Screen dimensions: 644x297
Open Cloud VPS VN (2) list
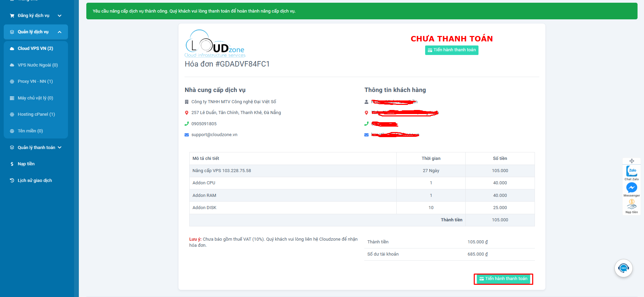click(x=35, y=49)
